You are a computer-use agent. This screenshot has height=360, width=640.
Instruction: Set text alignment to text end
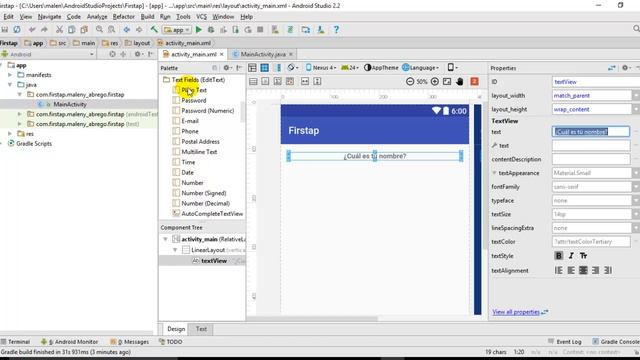click(596, 270)
